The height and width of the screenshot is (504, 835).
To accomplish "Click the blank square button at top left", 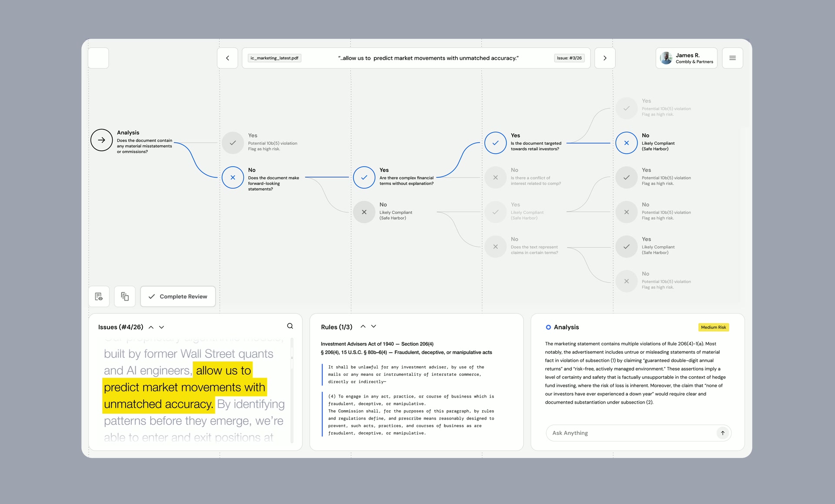I will (x=98, y=58).
